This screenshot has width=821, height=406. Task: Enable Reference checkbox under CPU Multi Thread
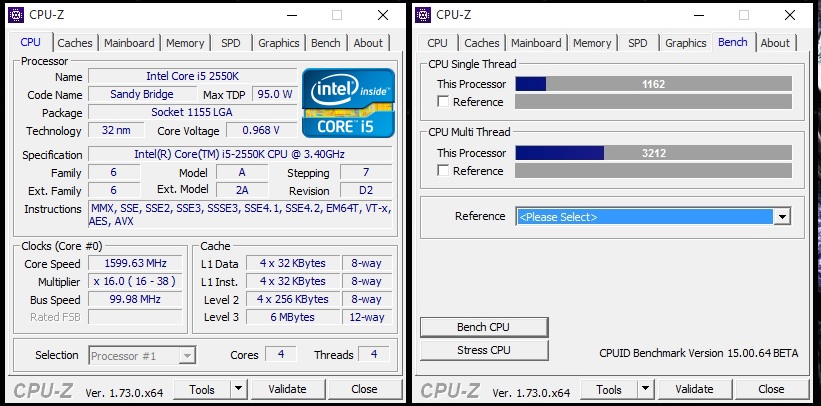pyautogui.click(x=444, y=171)
